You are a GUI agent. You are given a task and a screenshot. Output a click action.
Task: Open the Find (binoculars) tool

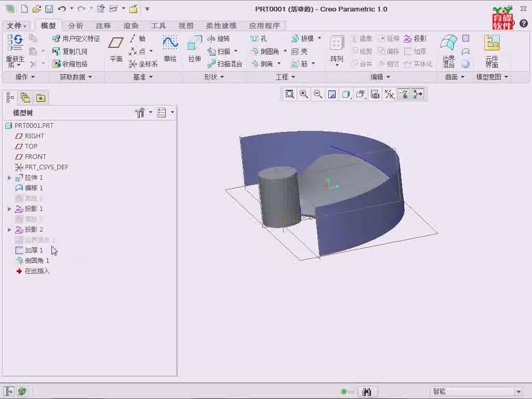pyautogui.click(x=367, y=392)
